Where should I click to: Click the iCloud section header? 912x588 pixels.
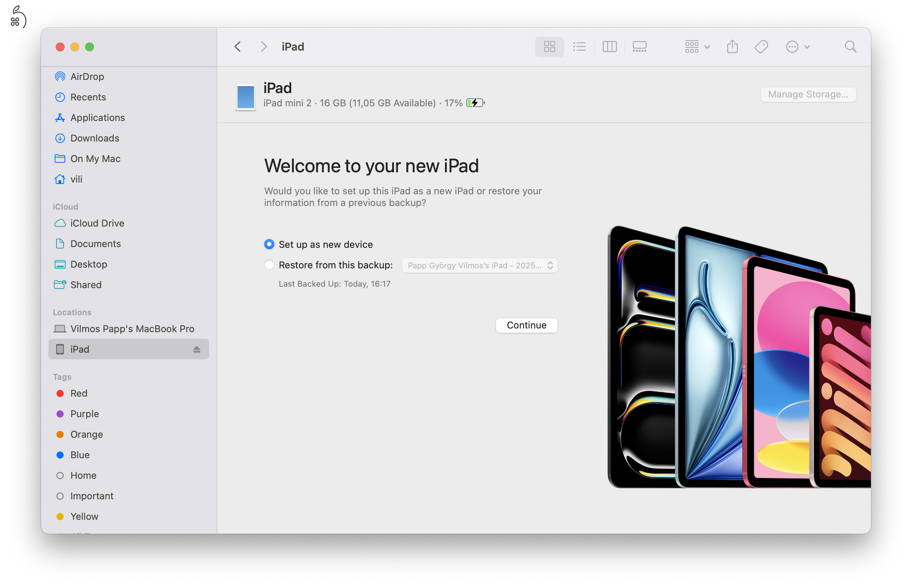65,206
